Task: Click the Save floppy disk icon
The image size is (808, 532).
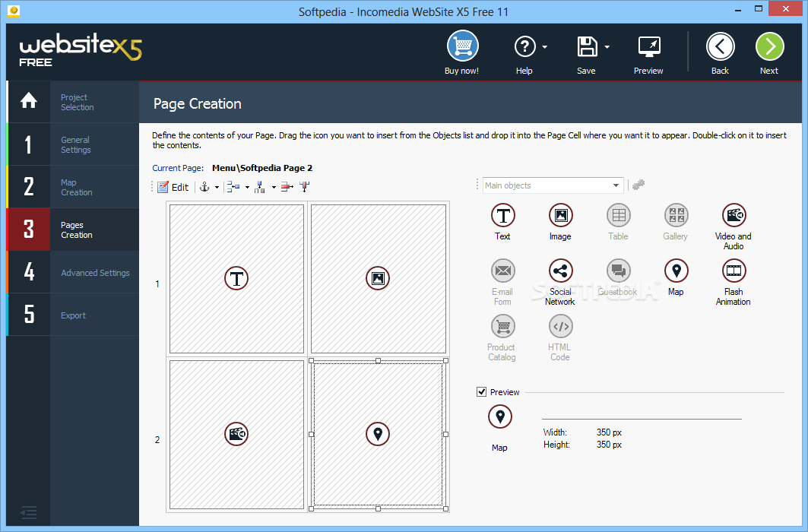Action: 586,47
